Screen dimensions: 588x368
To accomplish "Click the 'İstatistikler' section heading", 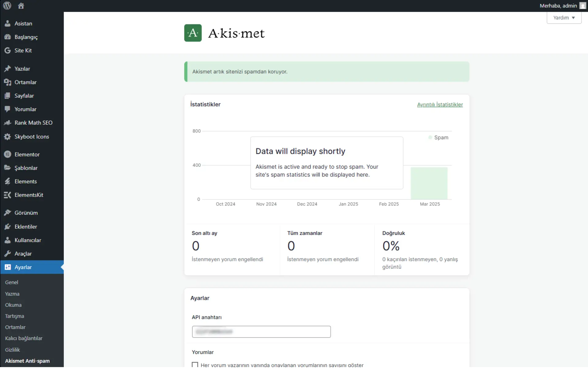I will 205,105.
